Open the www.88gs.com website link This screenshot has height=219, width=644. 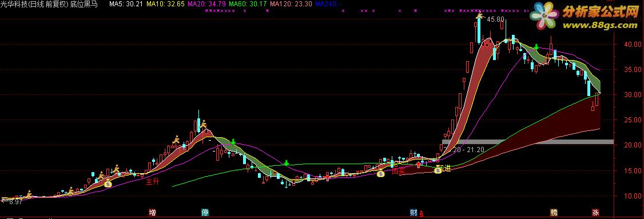click(599, 26)
